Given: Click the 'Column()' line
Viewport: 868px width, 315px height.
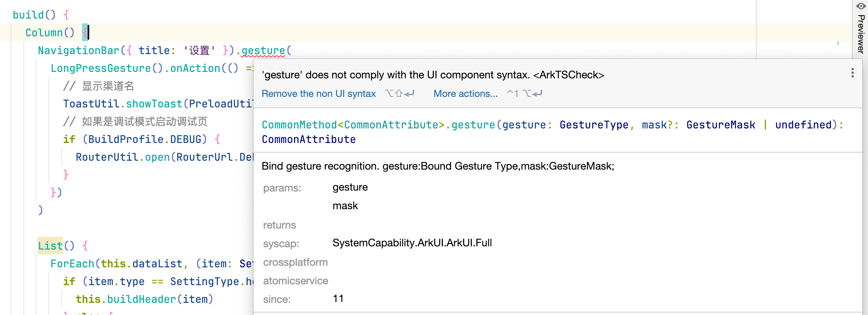Looking at the screenshot, I should tap(50, 33).
